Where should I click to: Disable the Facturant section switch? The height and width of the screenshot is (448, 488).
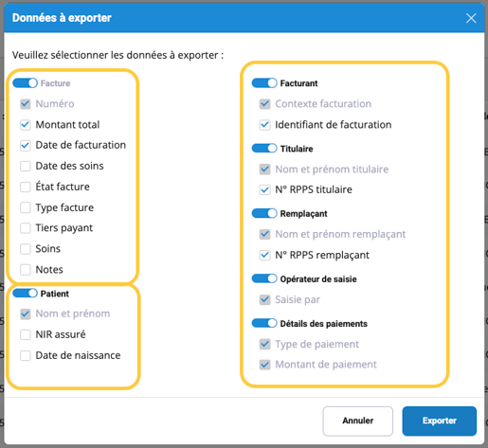(x=264, y=83)
